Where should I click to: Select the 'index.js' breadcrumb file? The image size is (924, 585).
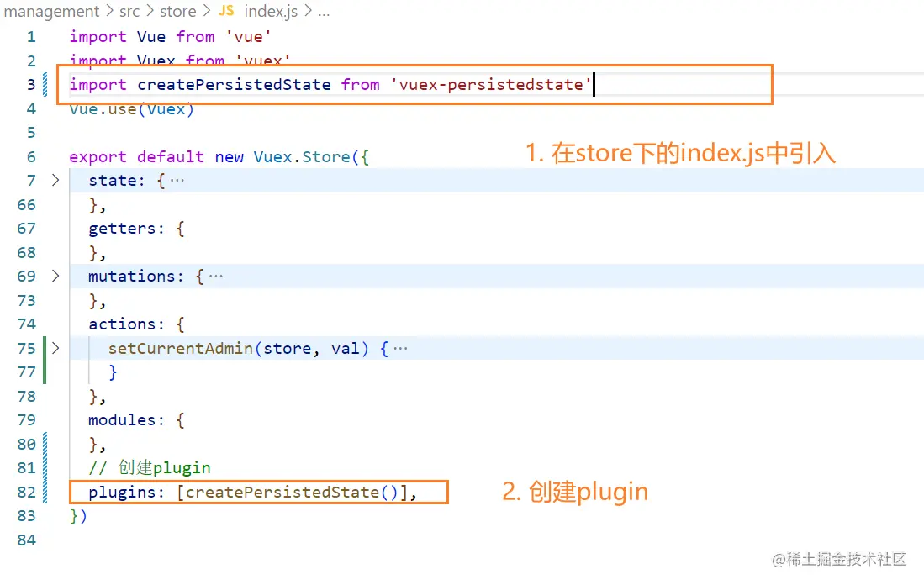tap(271, 11)
